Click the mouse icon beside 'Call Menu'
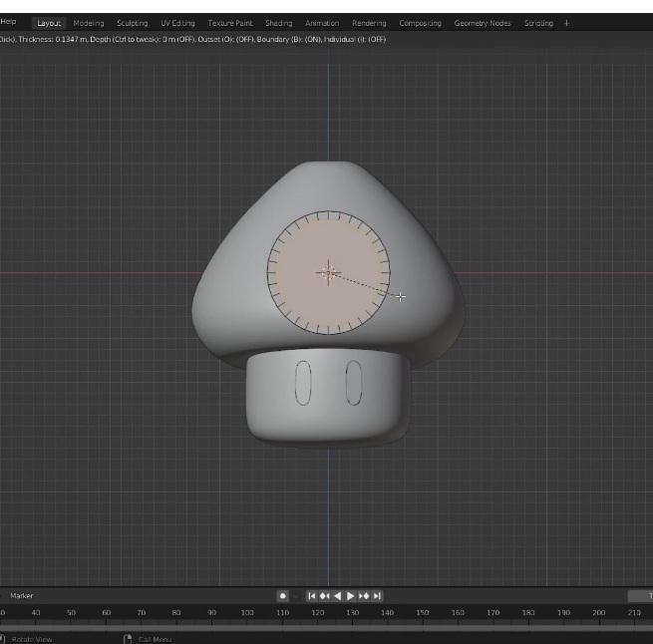Viewport: 653px width, 644px height. tap(128, 639)
